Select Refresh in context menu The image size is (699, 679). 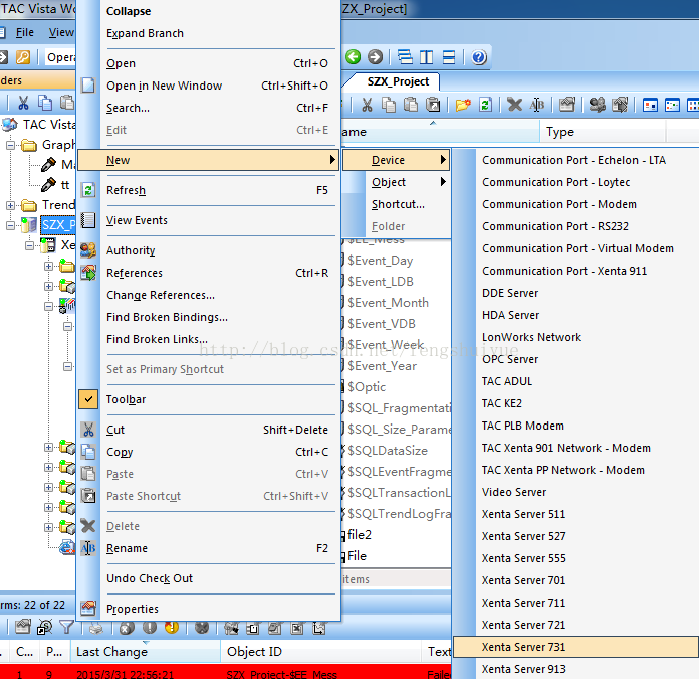point(208,190)
